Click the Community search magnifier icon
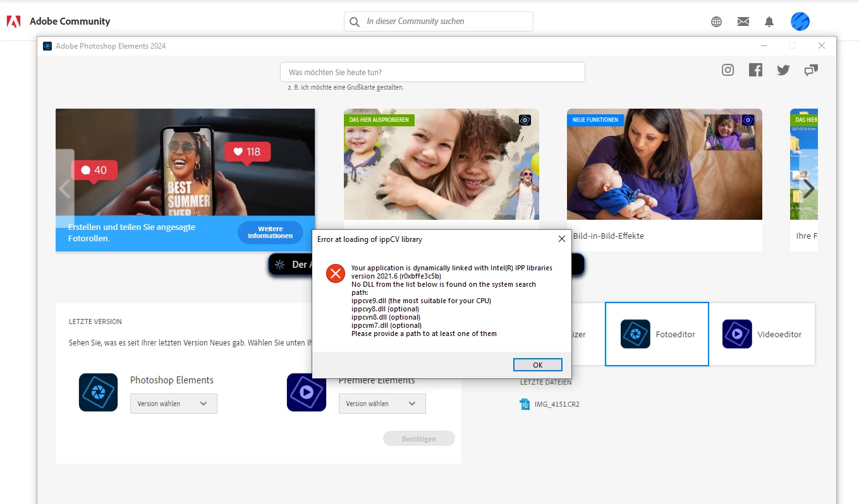The image size is (859, 504). (355, 21)
